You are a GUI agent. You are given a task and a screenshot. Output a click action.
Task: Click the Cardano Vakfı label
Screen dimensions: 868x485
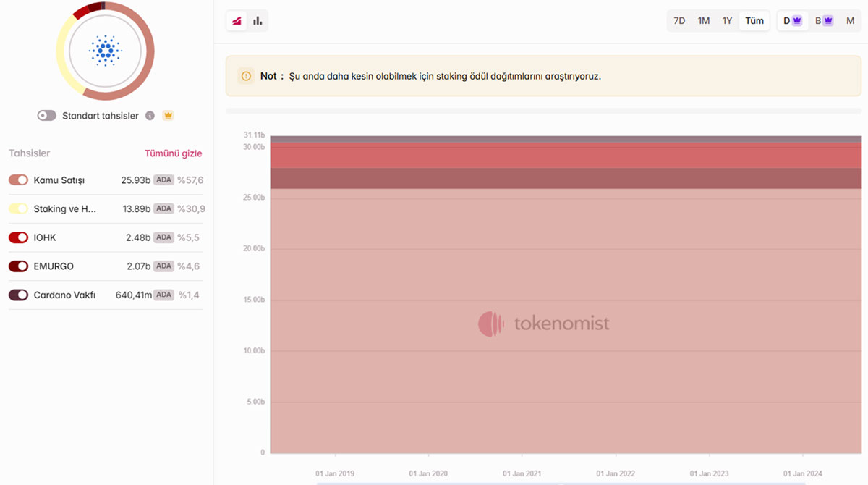click(65, 295)
